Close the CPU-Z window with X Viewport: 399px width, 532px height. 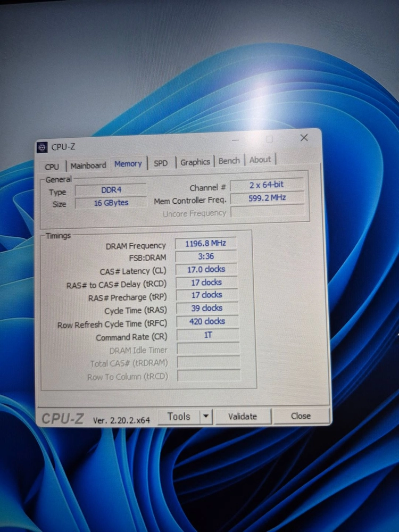coord(304,137)
